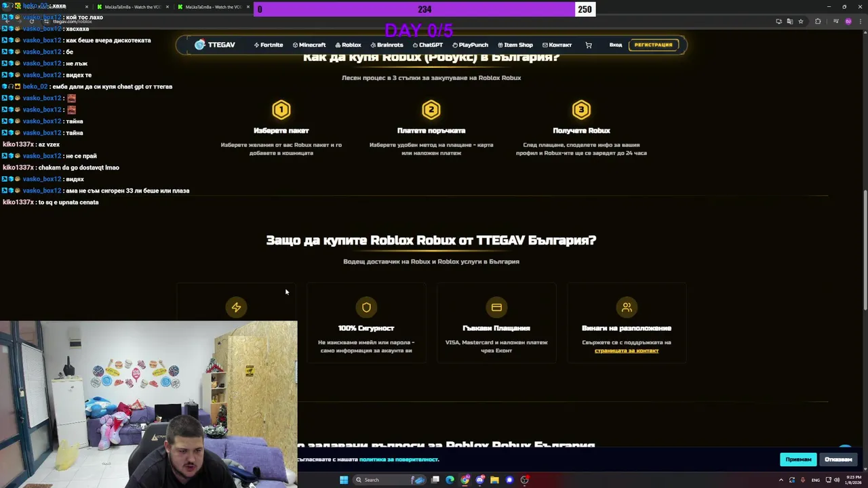Open File Explorer from the taskbar
The width and height of the screenshot is (868, 488).
[x=494, y=480]
